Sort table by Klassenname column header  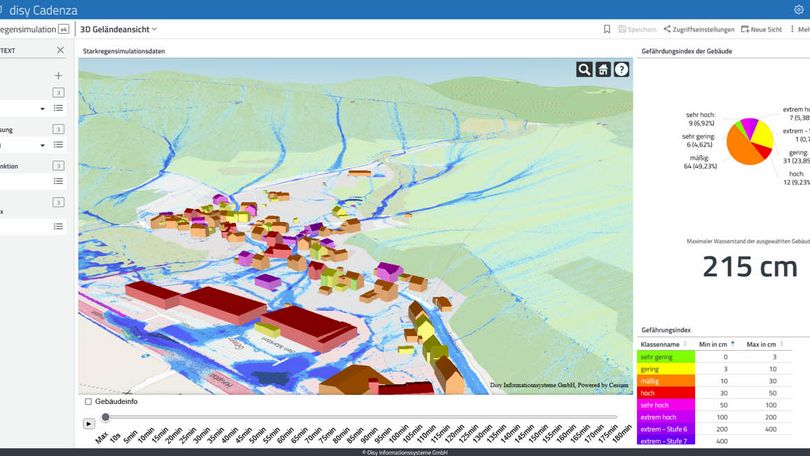664,343
